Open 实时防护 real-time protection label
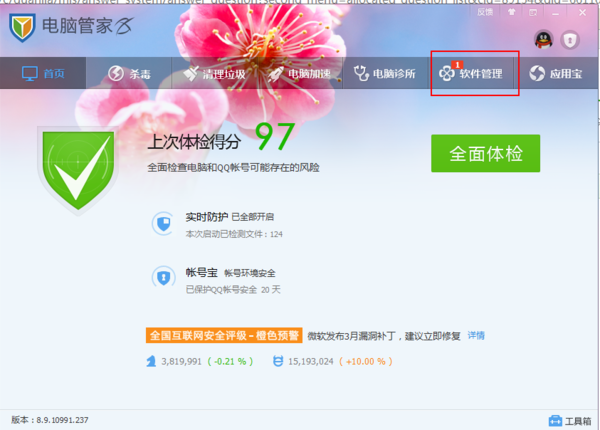The width and height of the screenshot is (600, 430). pos(207,217)
